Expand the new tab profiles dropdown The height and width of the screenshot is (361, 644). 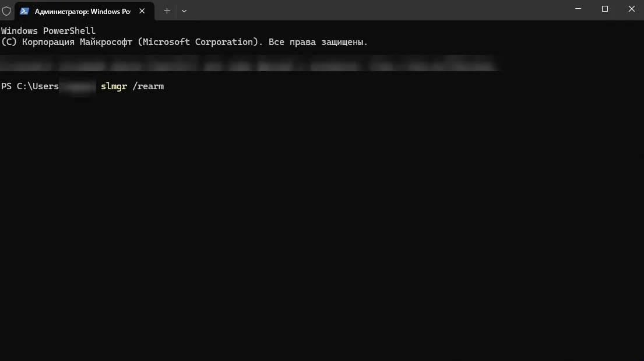pos(184,11)
